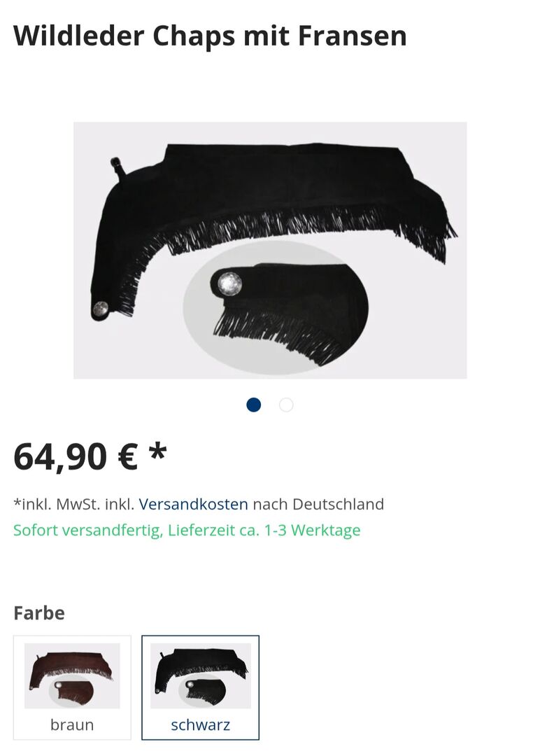Click the 'Sofort versandfertig' delivery notice
Viewport: 540px width, 756px height.
coord(187,531)
